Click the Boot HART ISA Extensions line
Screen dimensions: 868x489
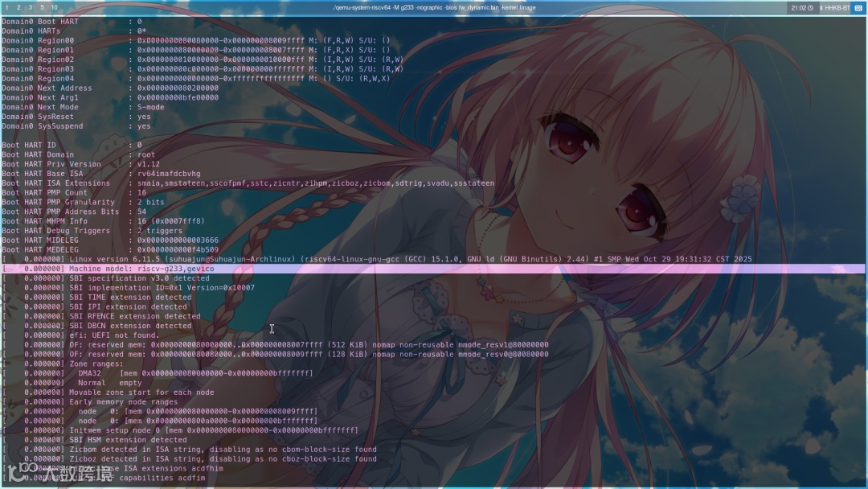point(248,183)
